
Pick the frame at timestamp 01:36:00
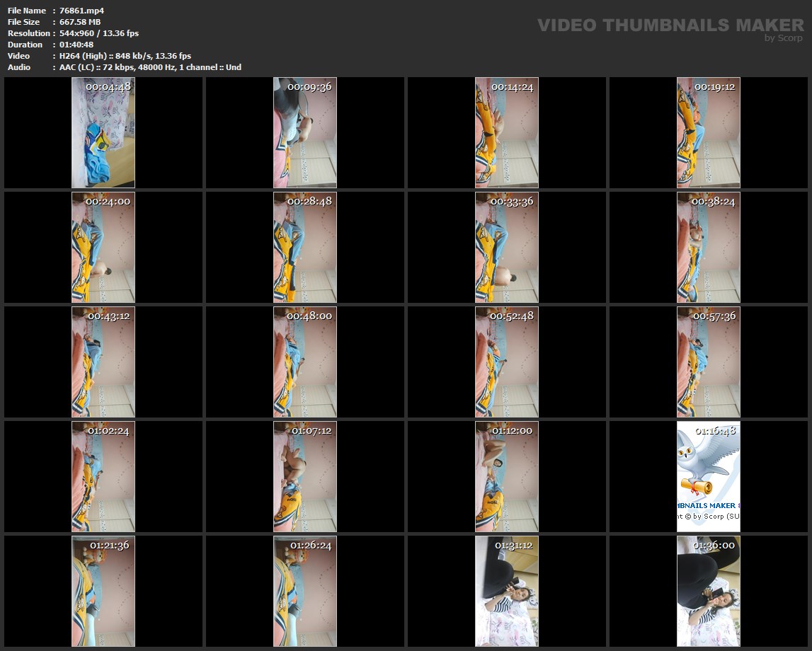709,592
